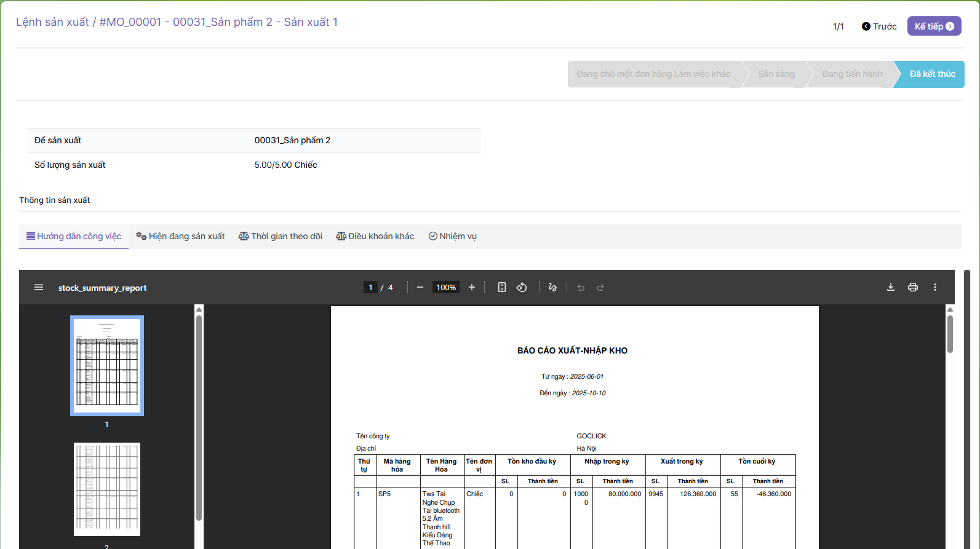
Task: Select the draw annotation tool
Action: point(552,288)
